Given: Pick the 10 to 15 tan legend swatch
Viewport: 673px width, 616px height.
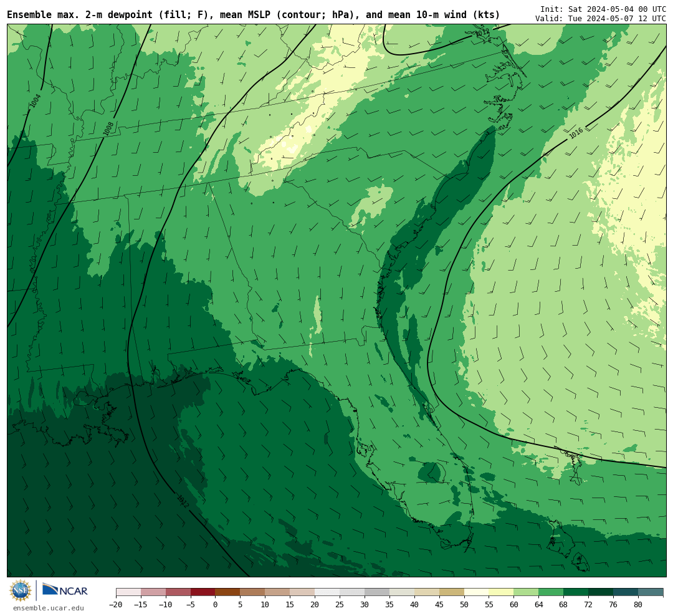Looking at the screenshot, I should pyautogui.click(x=278, y=592).
